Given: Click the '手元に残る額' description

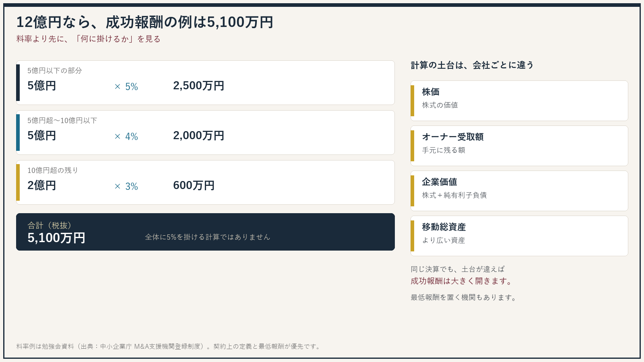Looking at the screenshot, I should coord(444,150).
